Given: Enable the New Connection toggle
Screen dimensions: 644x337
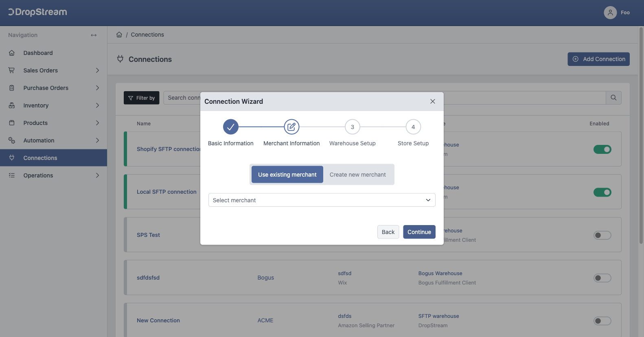Looking at the screenshot, I should click(602, 321).
